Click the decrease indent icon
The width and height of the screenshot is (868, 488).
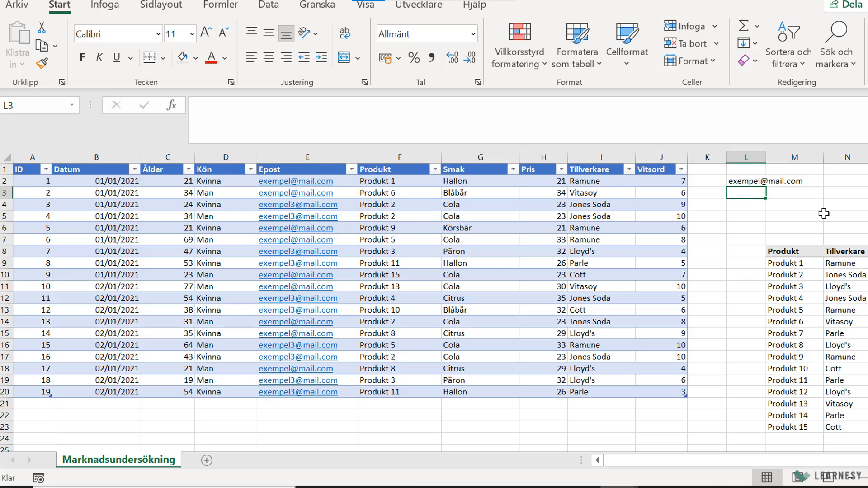pyautogui.click(x=304, y=57)
